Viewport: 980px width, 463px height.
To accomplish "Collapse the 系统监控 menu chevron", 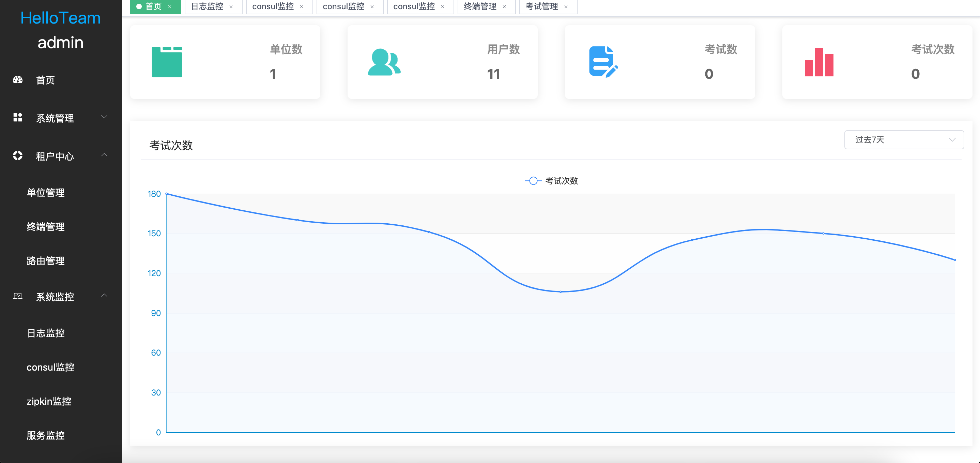I will (x=104, y=296).
